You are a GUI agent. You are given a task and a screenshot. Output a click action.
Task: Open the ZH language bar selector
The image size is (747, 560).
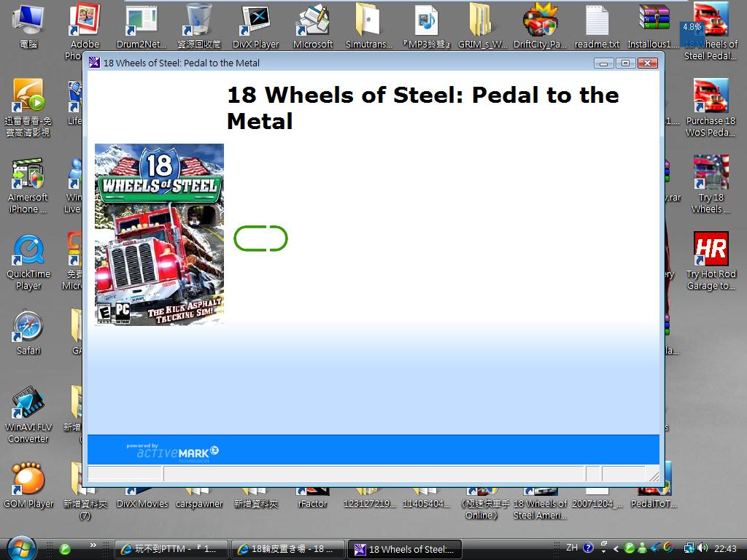(572, 548)
